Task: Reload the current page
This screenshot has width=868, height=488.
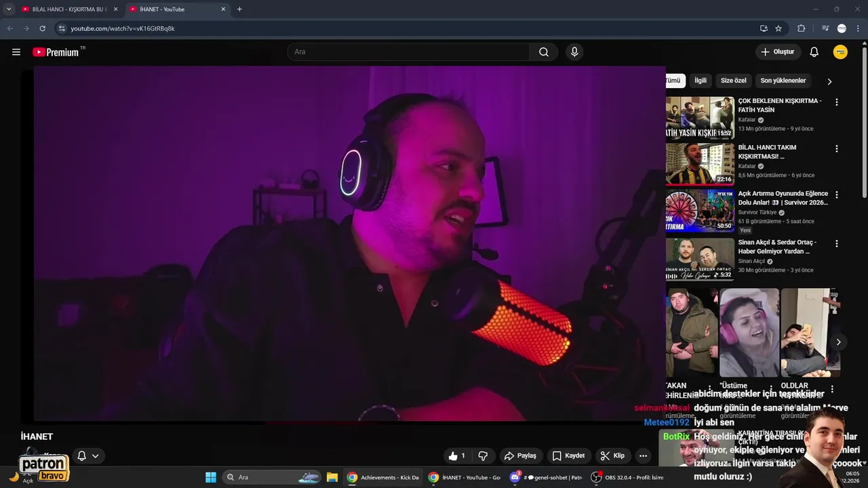Action: [x=42, y=28]
